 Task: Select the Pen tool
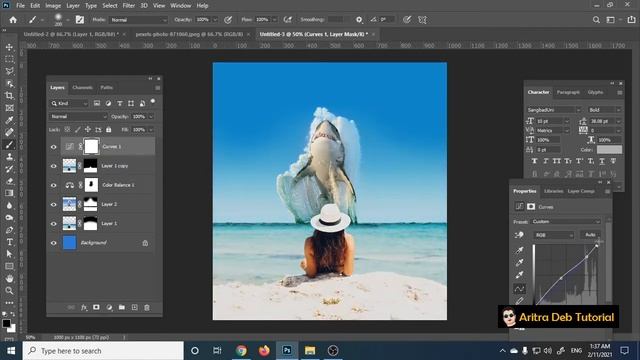pos(9,230)
